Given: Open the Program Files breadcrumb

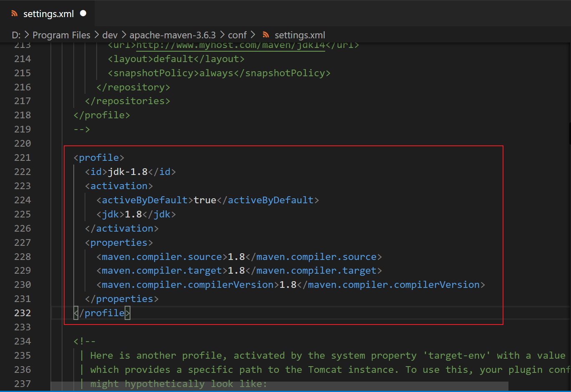Looking at the screenshot, I should pyautogui.click(x=61, y=35).
